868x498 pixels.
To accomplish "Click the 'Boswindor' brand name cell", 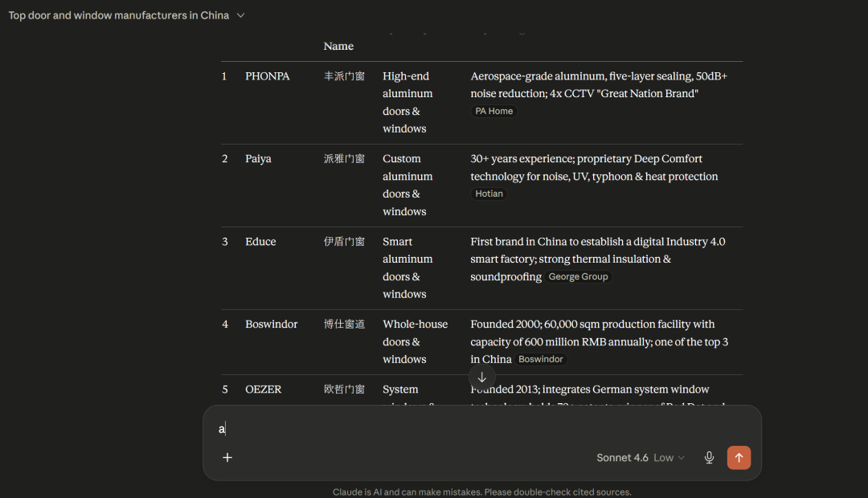I will (x=272, y=325).
